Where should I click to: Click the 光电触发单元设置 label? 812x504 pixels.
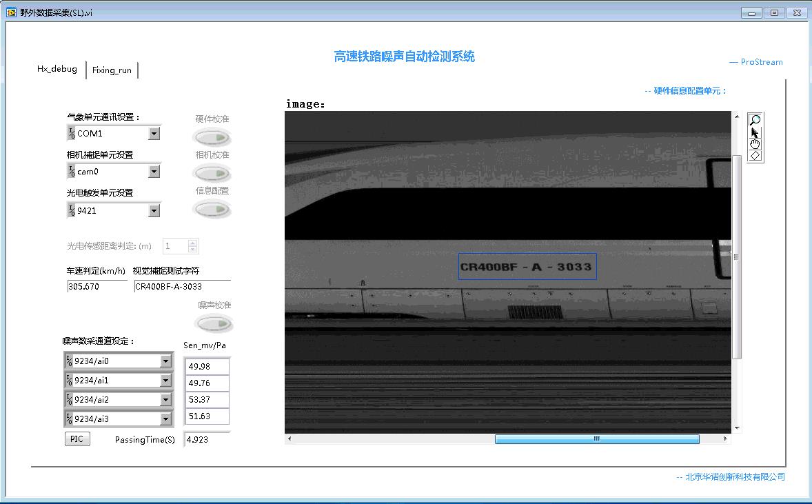tap(100, 192)
